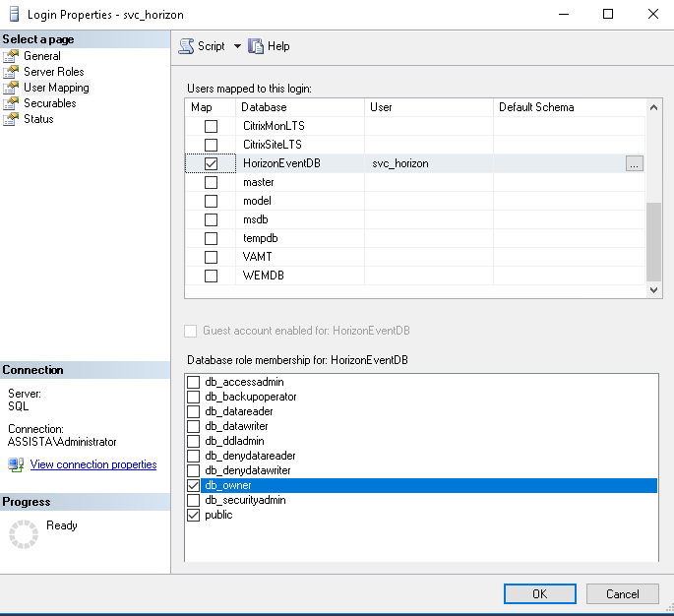The height and width of the screenshot is (616, 674).
Task: Select the WEMDB database row text
Action: click(x=264, y=276)
